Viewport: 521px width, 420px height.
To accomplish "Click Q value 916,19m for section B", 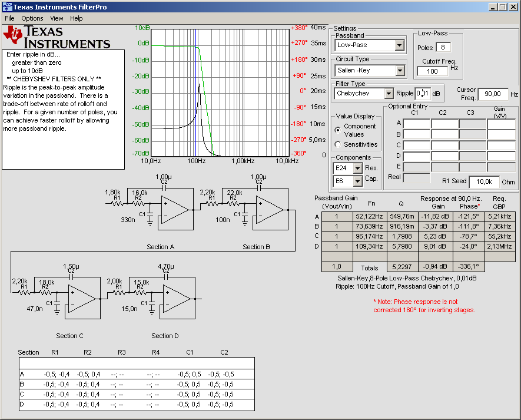I will pyautogui.click(x=402, y=226).
